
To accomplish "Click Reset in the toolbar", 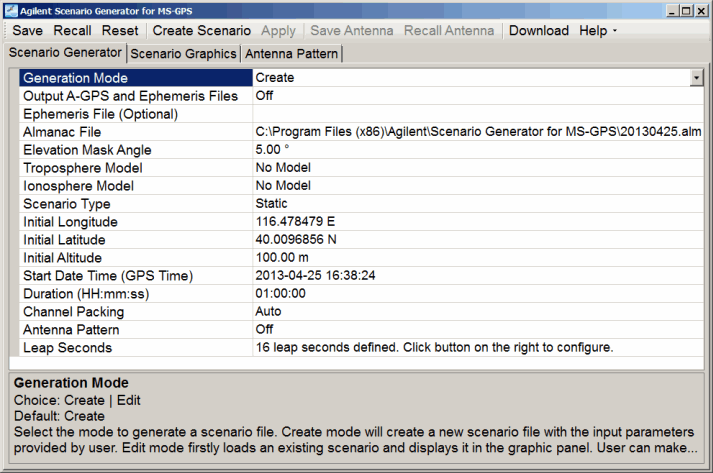I will pyautogui.click(x=120, y=30).
